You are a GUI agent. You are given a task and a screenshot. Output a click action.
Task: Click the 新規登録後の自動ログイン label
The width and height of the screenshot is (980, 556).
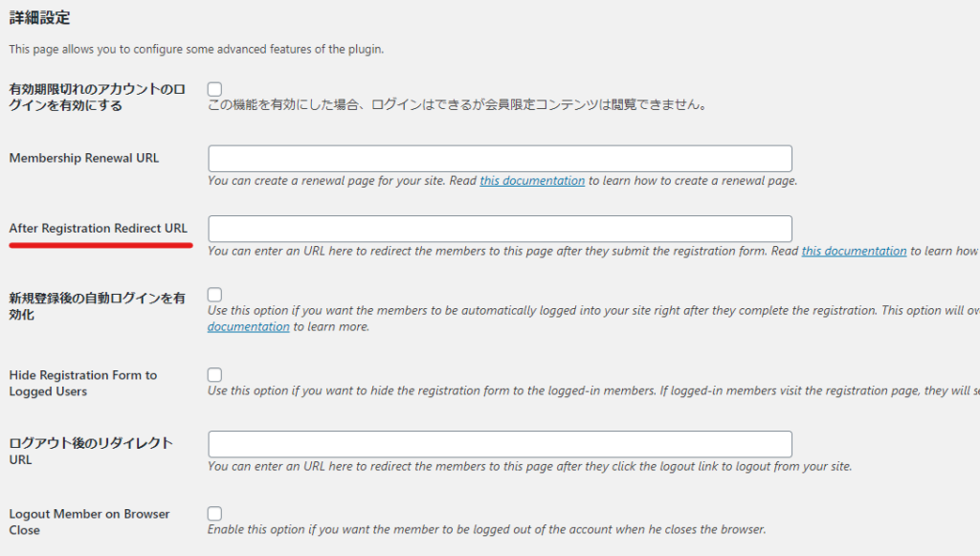97,306
